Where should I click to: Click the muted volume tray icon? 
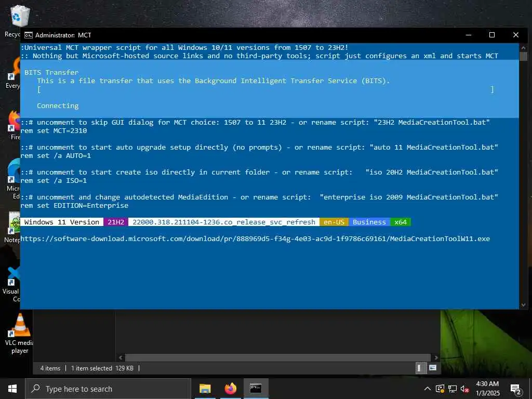pyautogui.click(x=465, y=389)
